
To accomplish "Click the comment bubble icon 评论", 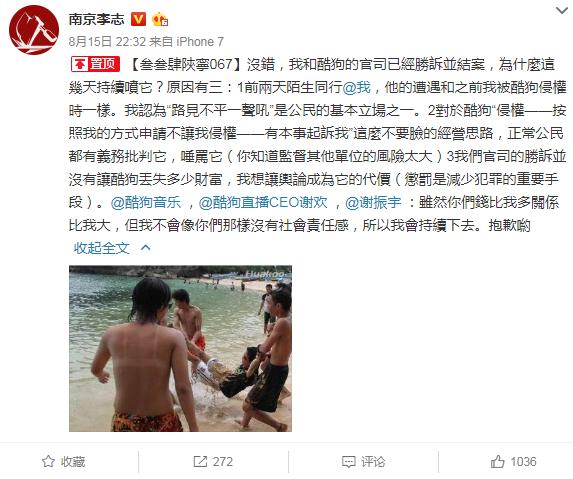I will pyautogui.click(x=348, y=461).
